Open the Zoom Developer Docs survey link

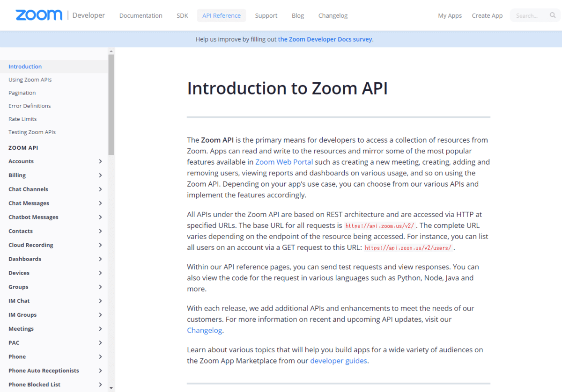coord(325,39)
